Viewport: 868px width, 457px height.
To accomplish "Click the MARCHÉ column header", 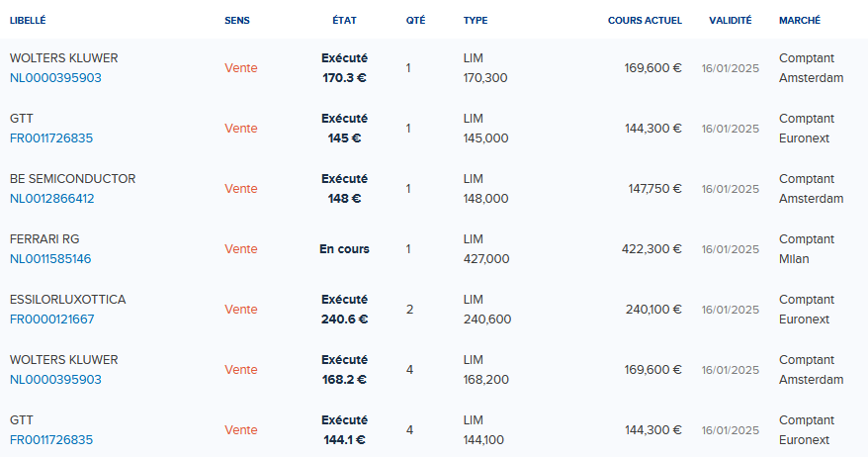I will (800, 21).
